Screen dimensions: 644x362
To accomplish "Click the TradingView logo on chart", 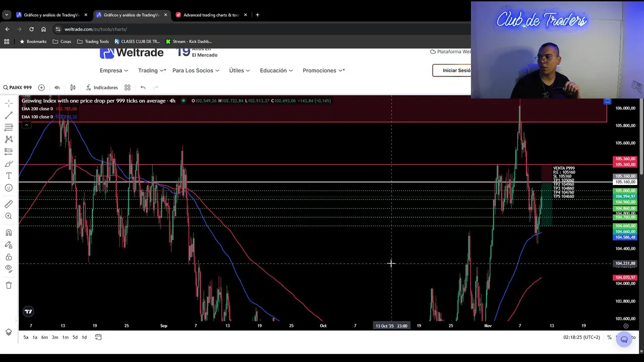I will click(28, 312).
